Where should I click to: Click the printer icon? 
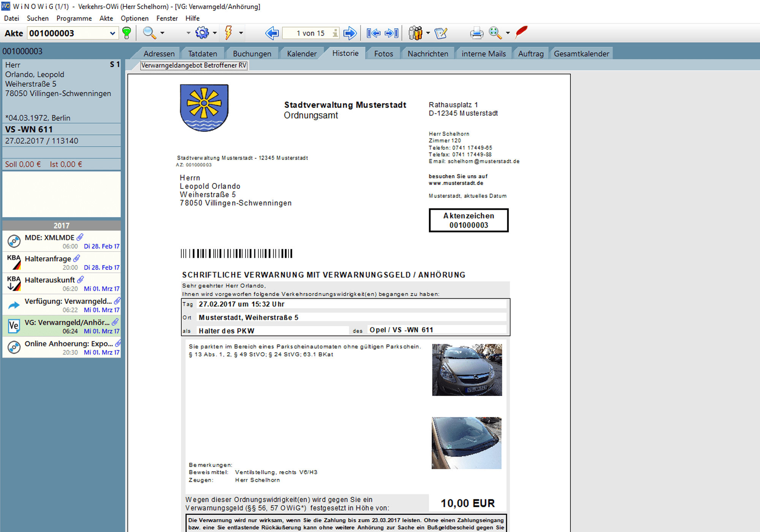point(477,33)
